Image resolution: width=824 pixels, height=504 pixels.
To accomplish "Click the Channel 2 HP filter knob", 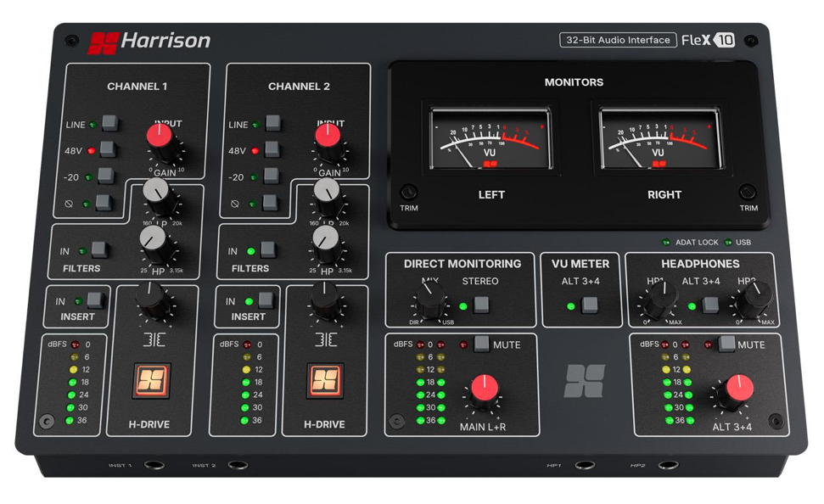I will pyautogui.click(x=327, y=244).
